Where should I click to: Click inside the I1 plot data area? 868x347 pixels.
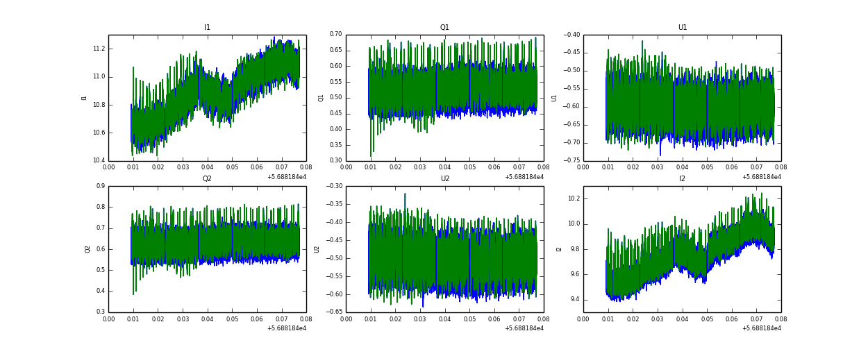pos(207,97)
